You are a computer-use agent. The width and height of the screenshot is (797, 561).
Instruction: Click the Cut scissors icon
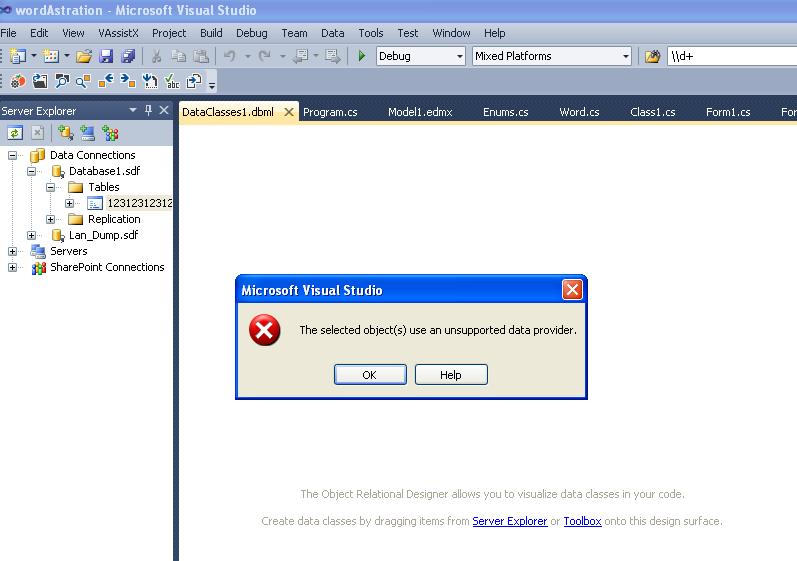click(157, 56)
